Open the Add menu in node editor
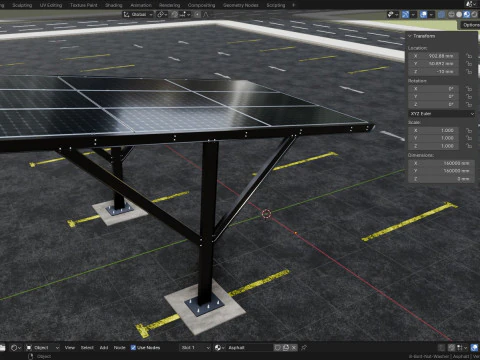Image resolution: width=480 pixels, height=360 pixels. tap(104, 348)
